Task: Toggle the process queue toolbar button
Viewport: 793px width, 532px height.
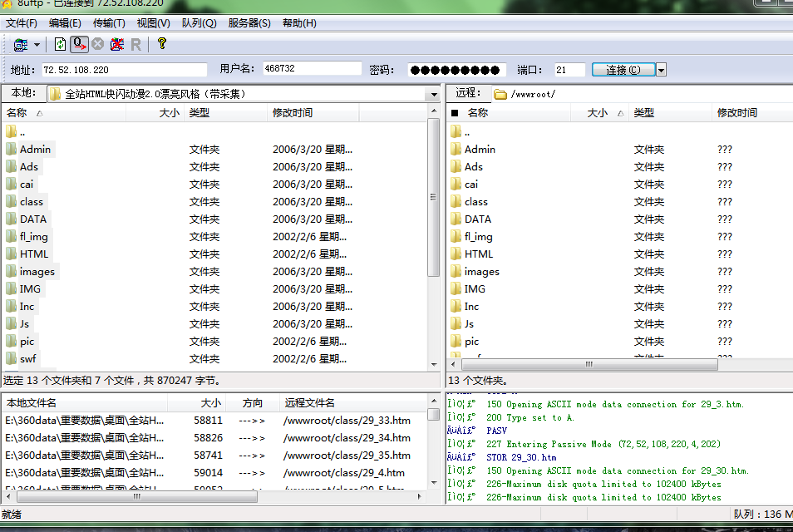Action: [79, 44]
